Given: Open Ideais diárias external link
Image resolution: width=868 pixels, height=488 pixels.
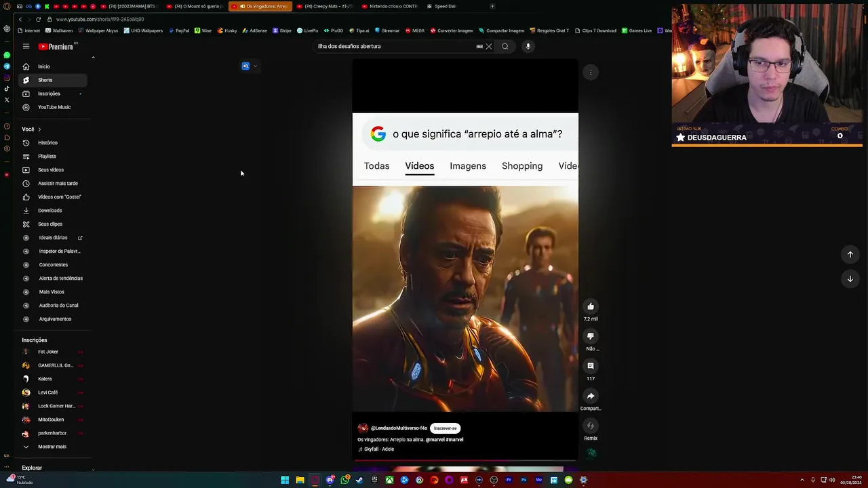Looking at the screenshot, I should coord(52,238).
